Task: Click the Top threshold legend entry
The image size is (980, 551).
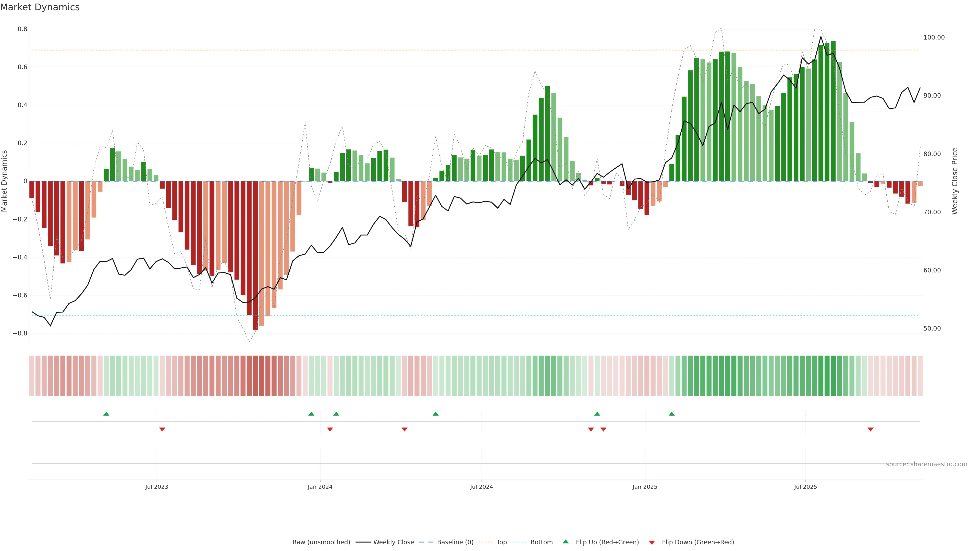Action: pyautogui.click(x=501, y=542)
